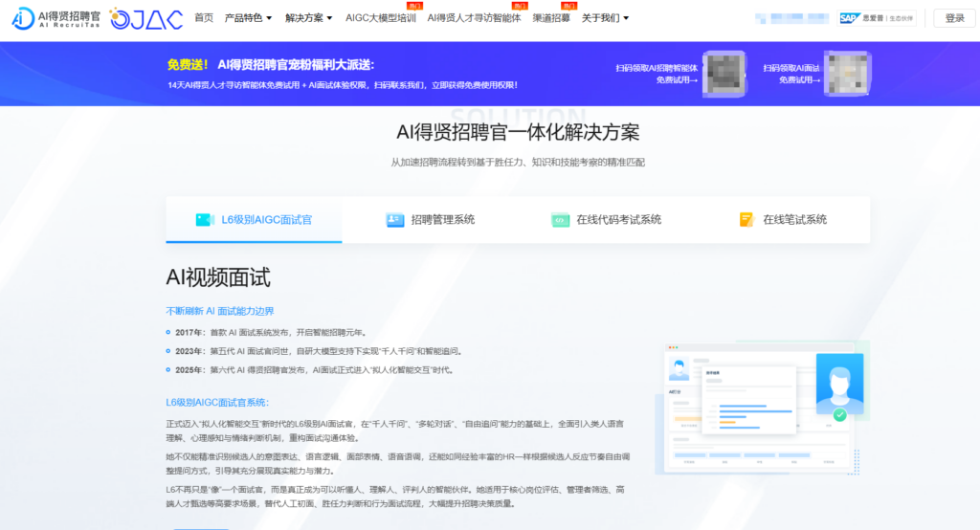
Task: Click the 2023年 timeline entry
Action: 316,351
